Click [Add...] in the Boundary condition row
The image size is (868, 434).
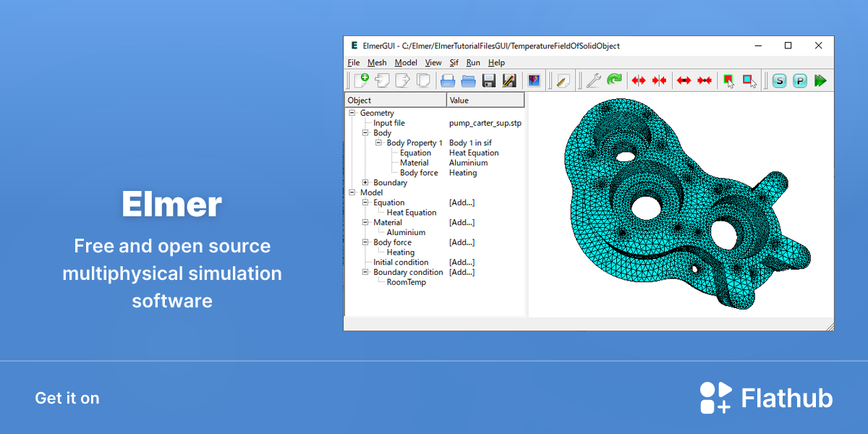pyautogui.click(x=461, y=272)
